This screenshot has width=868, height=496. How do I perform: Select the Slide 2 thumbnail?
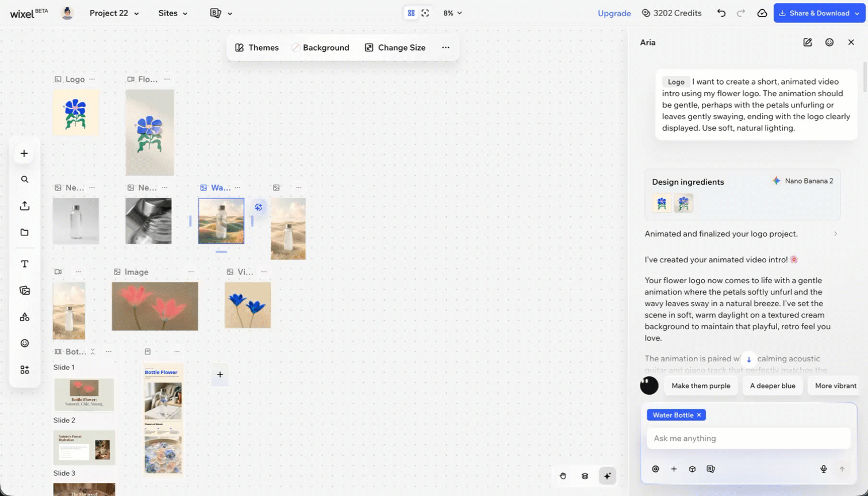pos(84,447)
